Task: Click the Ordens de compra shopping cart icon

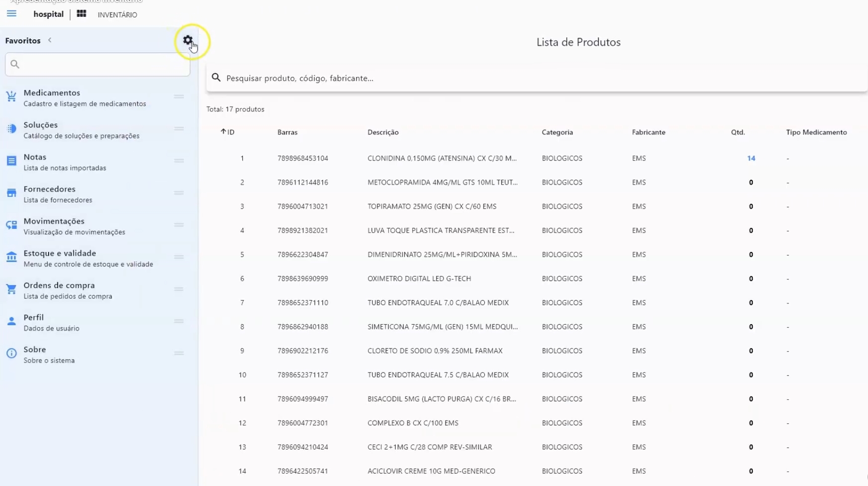Action: tap(11, 289)
